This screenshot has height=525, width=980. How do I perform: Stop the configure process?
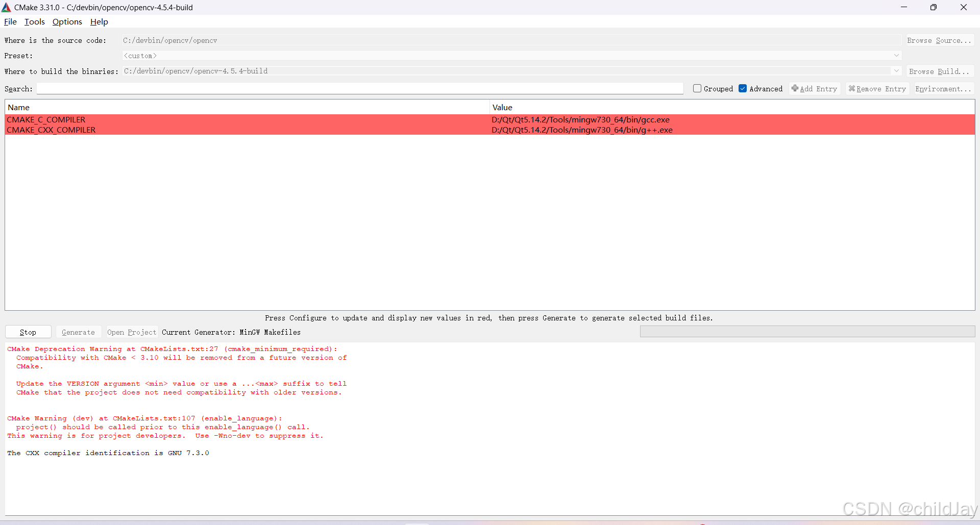(28, 332)
